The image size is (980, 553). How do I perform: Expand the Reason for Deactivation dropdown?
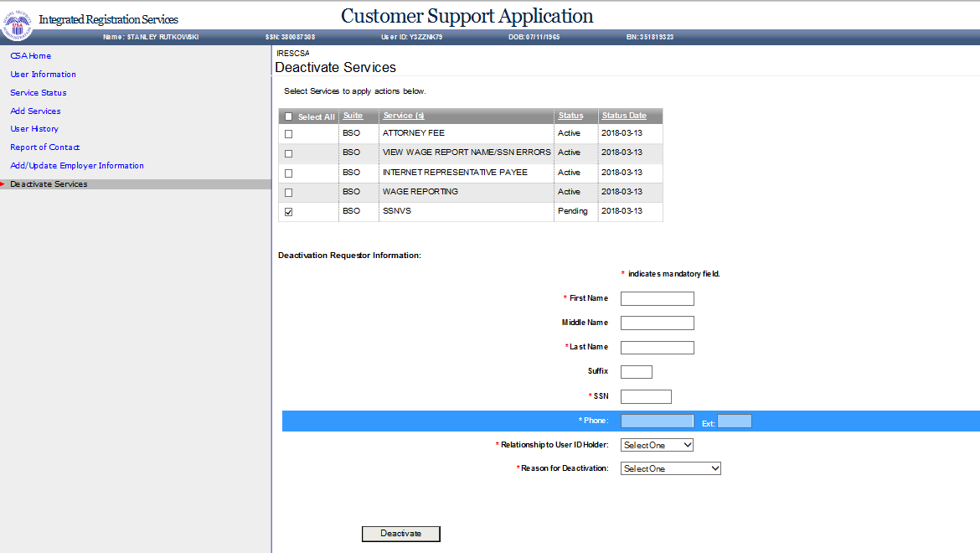point(670,468)
